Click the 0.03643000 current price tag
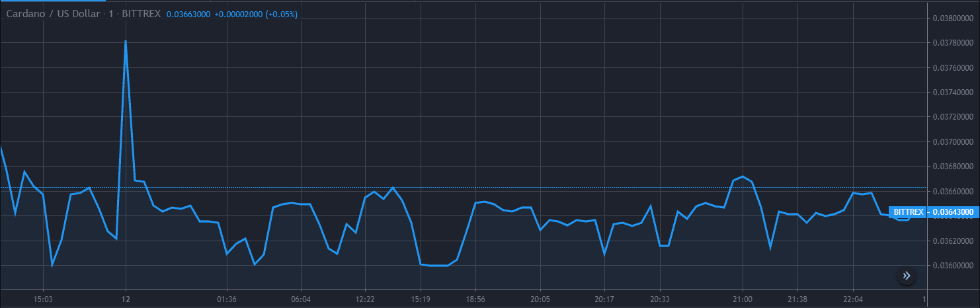Image resolution: width=980 pixels, height=308 pixels. [953, 212]
